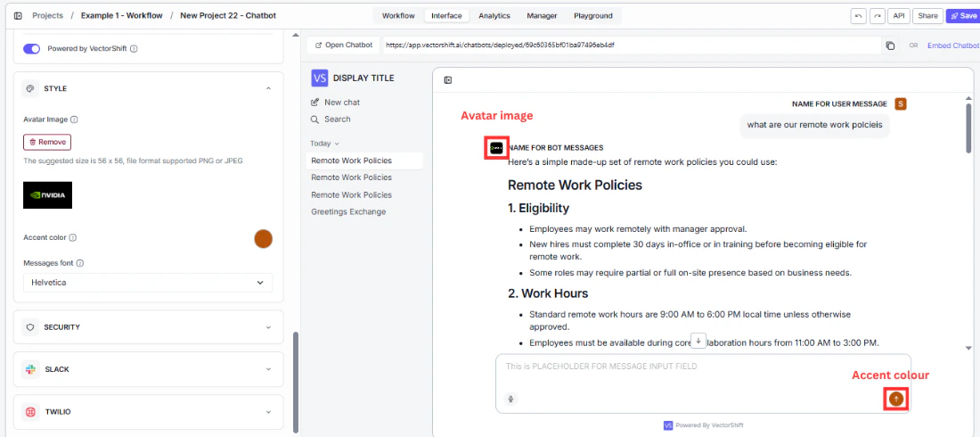Collapse the chat sidebar with the panel icon
The image size is (980, 437).
tap(448, 80)
